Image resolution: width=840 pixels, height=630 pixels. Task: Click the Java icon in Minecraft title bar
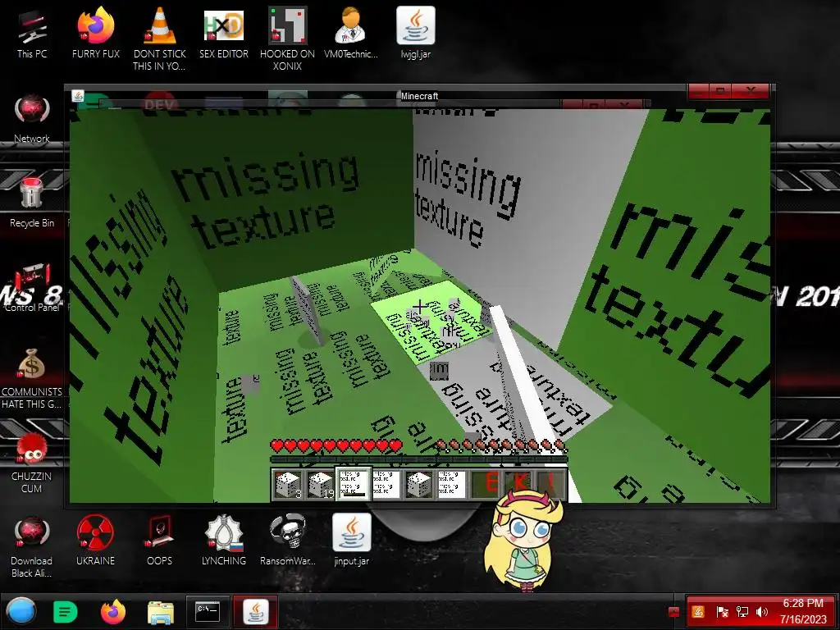coord(78,96)
